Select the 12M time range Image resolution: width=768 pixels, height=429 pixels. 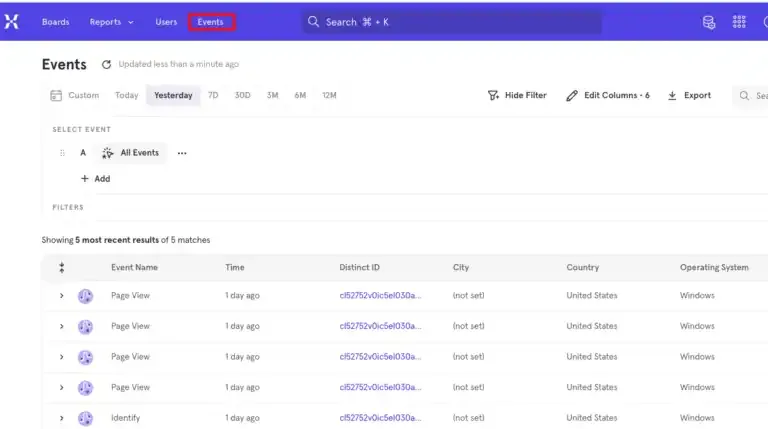pos(329,95)
